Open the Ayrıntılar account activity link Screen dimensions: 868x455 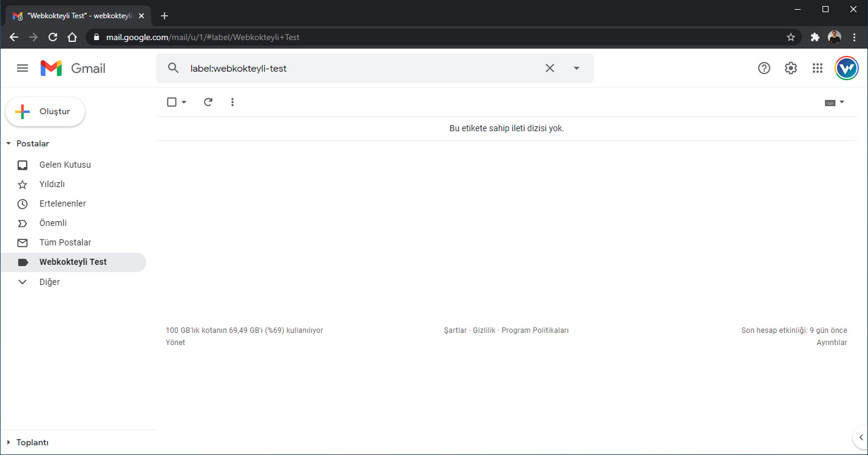click(x=832, y=343)
